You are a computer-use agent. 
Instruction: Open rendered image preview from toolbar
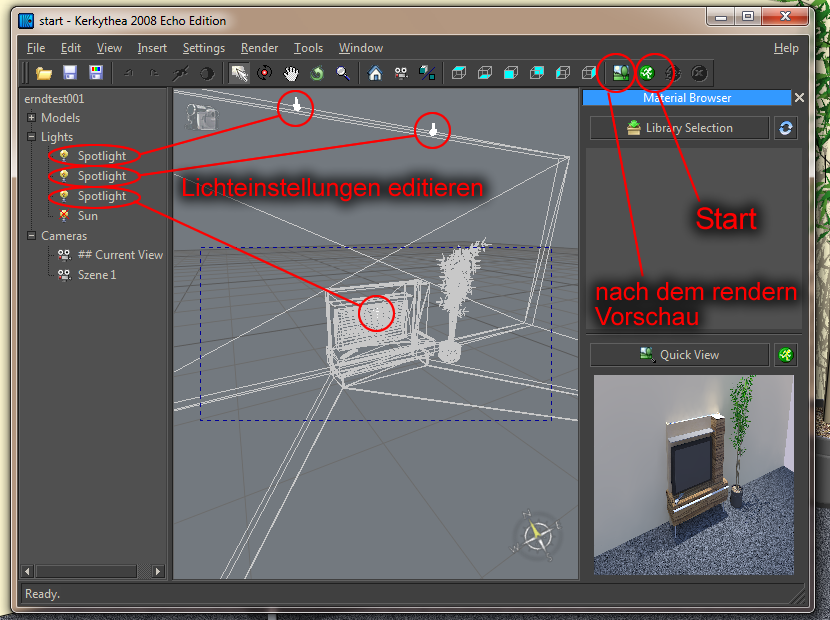coord(620,73)
